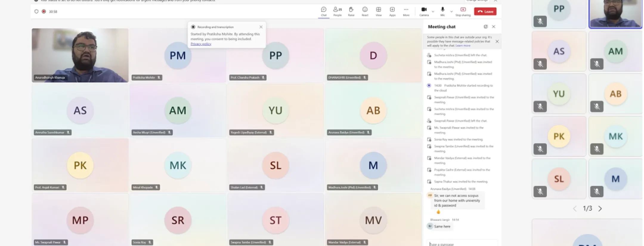Click the thumbs up reaction on Arunava's message

(x=438, y=212)
